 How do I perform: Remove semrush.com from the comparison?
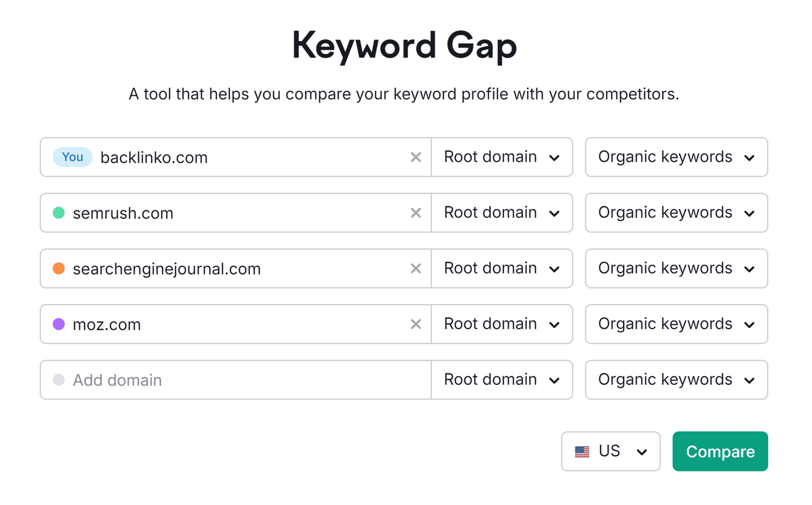[416, 213]
